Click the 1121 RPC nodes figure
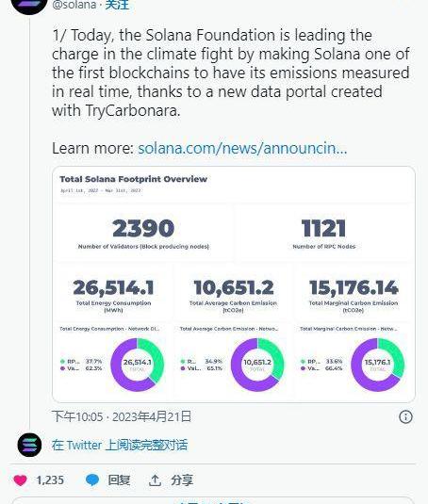The image size is (428, 504). click(323, 228)
